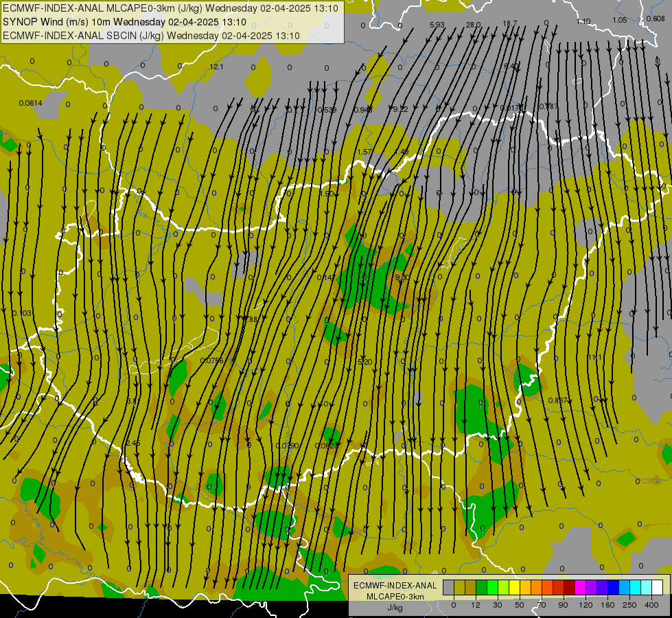Image resolution: width=672 pixels, height=618 pixels.
Task: Click the magenta legend swatch
Action: (580, 587)
